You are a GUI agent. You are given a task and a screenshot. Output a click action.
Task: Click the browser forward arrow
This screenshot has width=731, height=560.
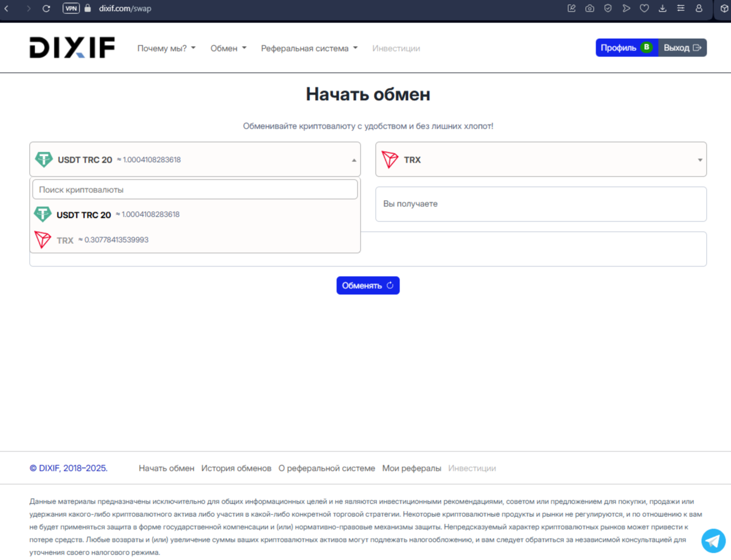tap(28, 8)
